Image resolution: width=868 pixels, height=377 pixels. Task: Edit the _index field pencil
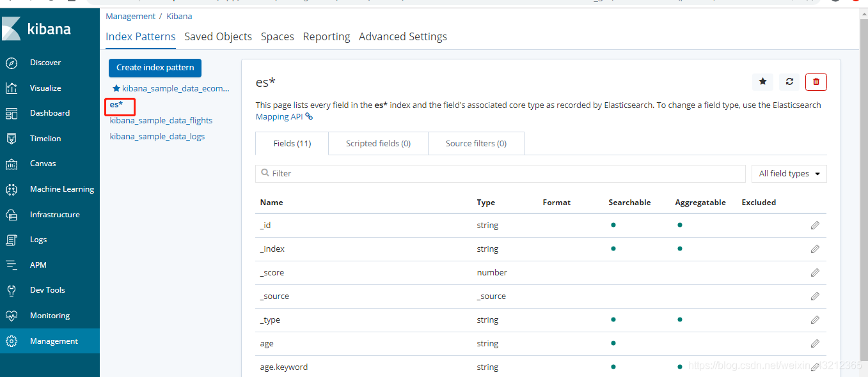(x=815, y=249)
